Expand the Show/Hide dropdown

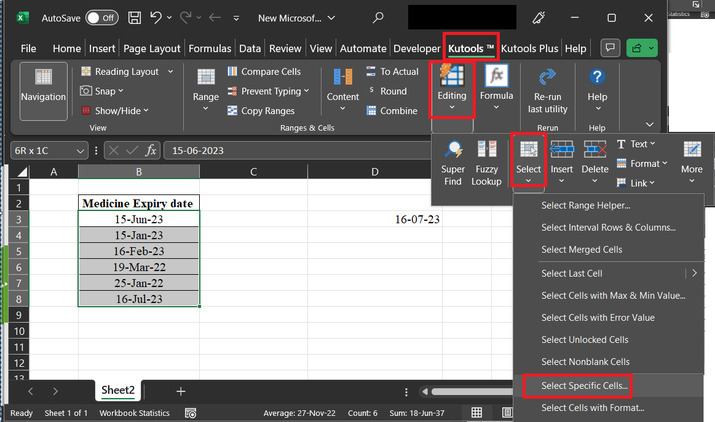click(x=146, y=110)
